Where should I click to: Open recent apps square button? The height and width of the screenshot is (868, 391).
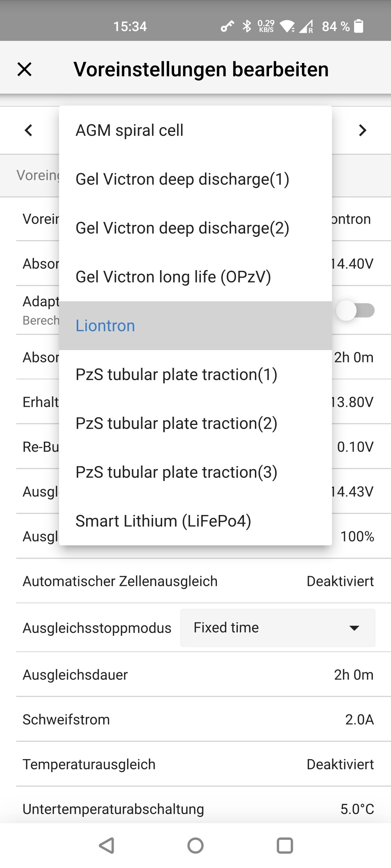(285, 846)
